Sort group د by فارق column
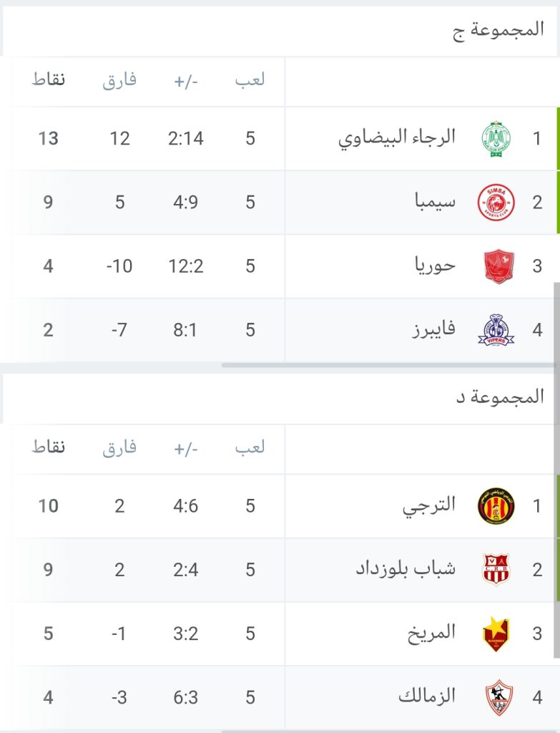Viewport: 560px width, 733px height. click(x=119, y=448)
